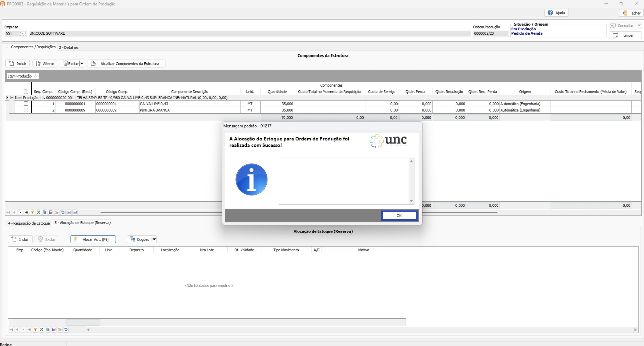Toggle the select-all checkbox in components header
644x346 pixels.
[26, 92]
